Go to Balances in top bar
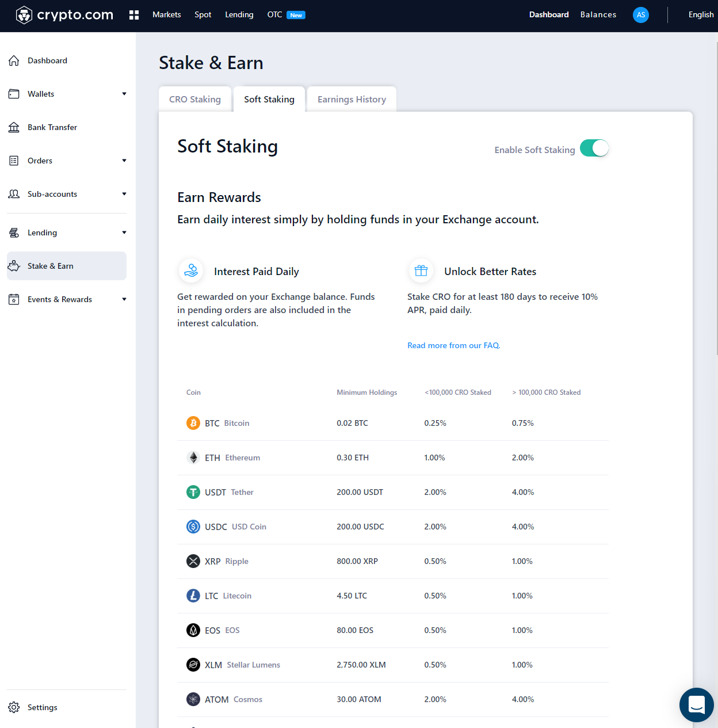Viewport: 718px width, 728px height. pos(598,15)
